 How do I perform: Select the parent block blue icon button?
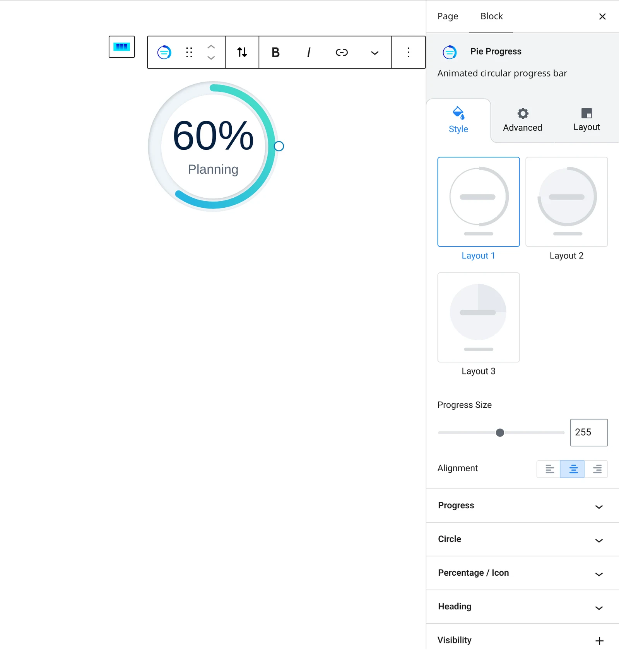point(121,47)
